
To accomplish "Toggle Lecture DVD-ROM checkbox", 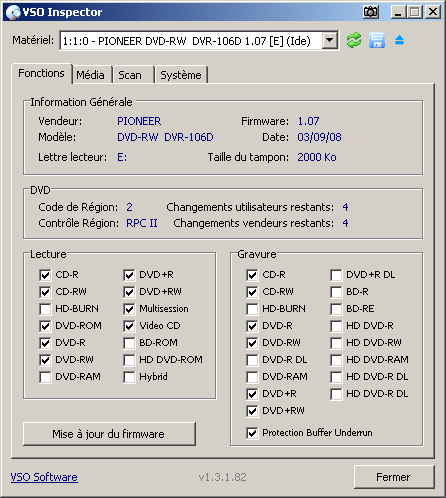I will click(x=45, y=326).
